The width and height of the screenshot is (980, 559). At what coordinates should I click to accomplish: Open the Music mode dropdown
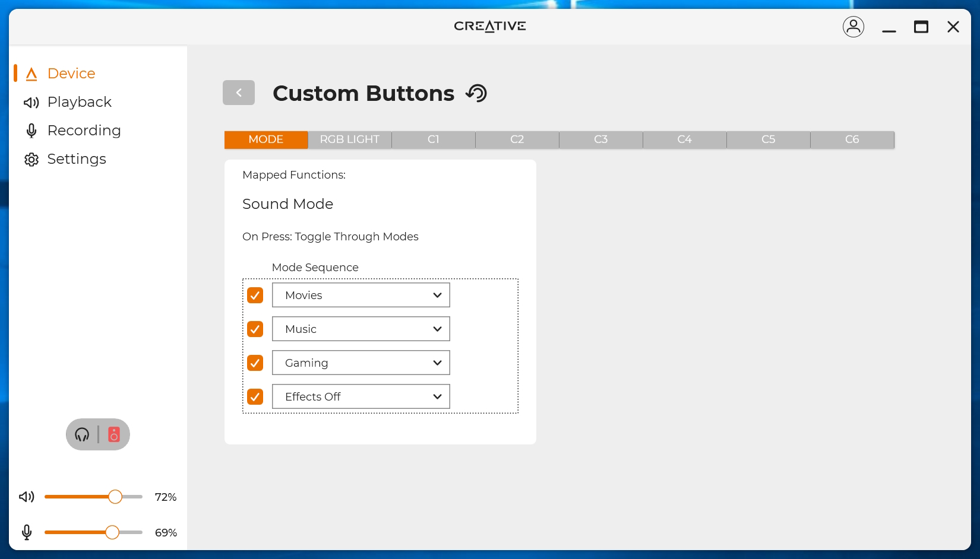point(361,329)
